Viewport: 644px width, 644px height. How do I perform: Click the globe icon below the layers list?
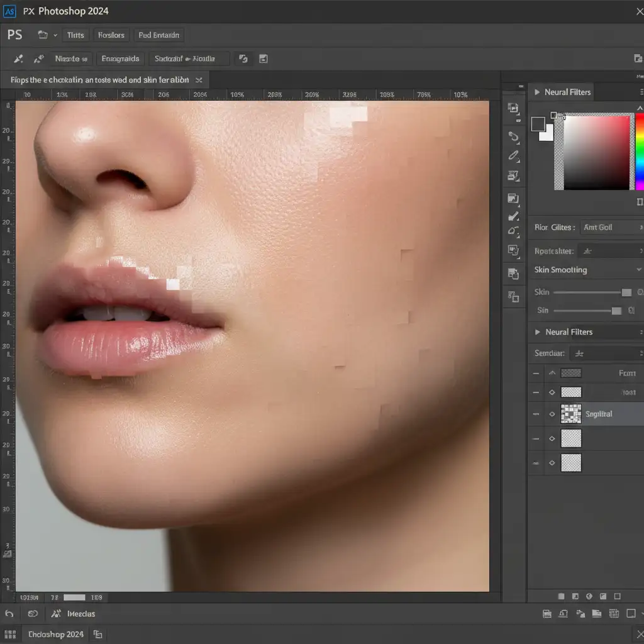coord(589,596)
